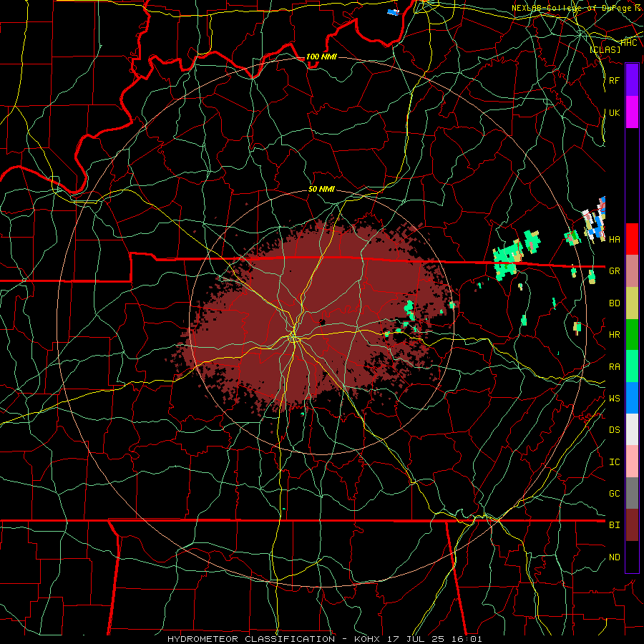Click the 'BI' legend label text

[614, 525]
